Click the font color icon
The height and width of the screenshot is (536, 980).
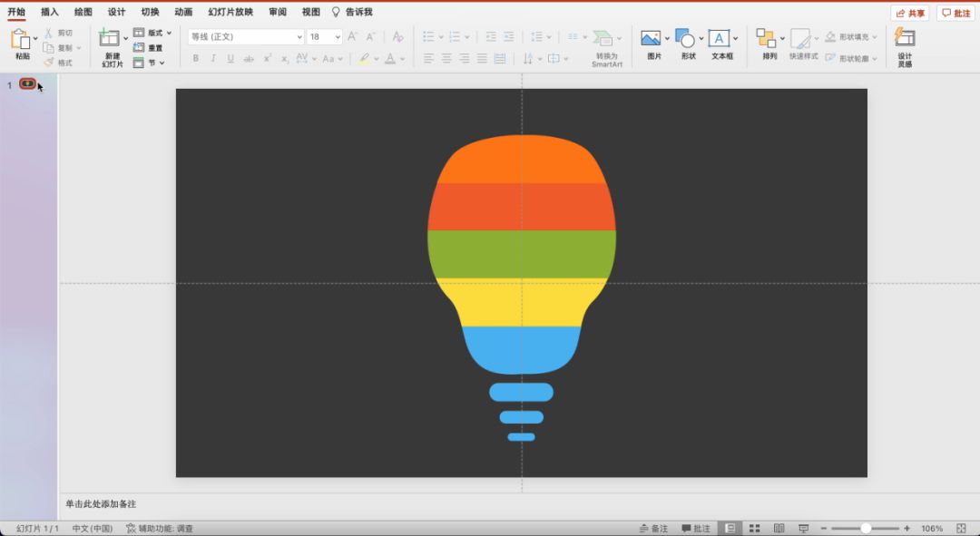[x=390, y=59]
